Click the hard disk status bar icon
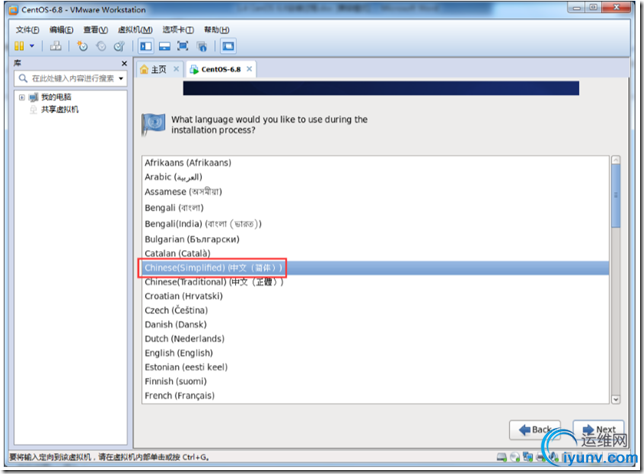This screenshot has width=644, height=474. tap(501, 457)
